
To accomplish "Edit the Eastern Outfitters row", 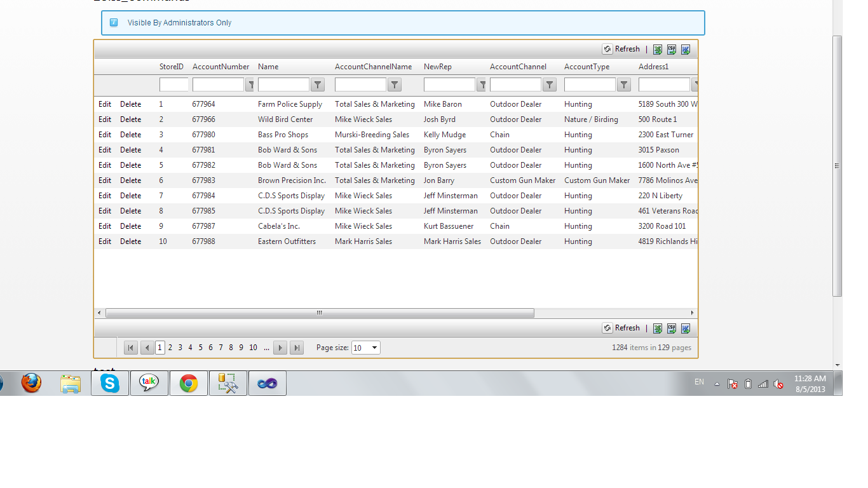I will [x=105, y=241].
